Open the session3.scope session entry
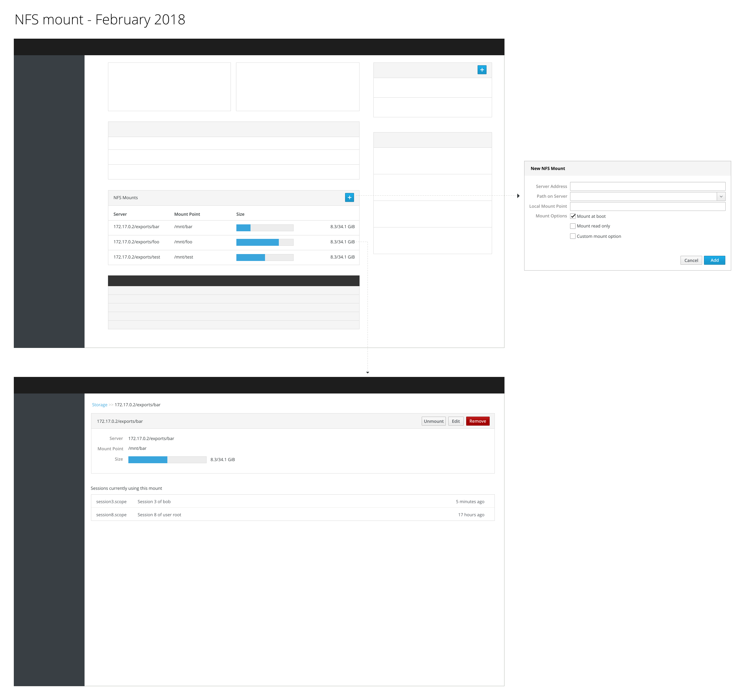This screenshot has width=745, height=700. [111, 502]
